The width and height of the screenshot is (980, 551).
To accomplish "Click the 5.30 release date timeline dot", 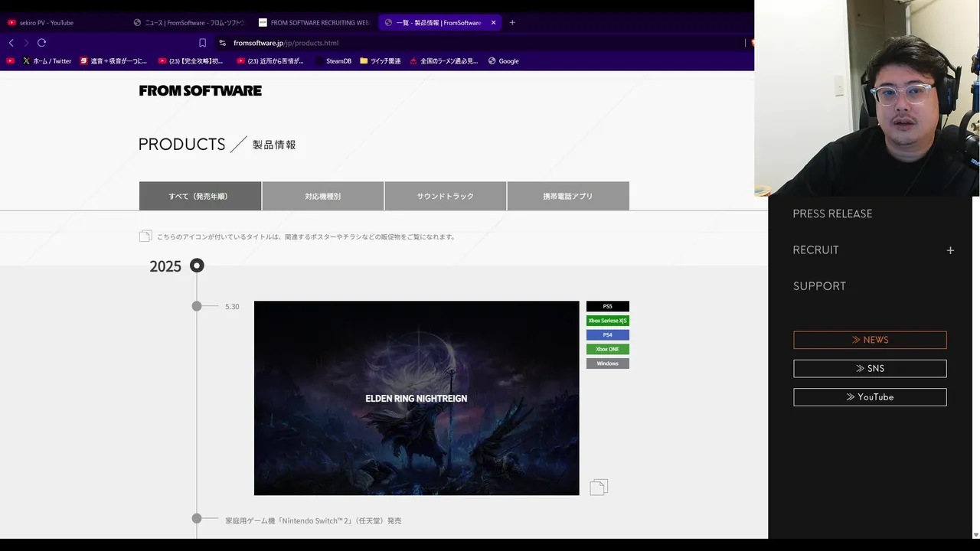I will (x=197, y=306).
